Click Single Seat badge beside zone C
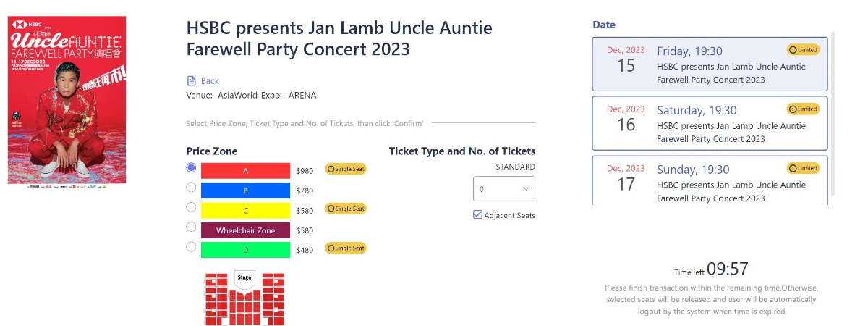Viewport: 868px width, 326px height. point(346,209)
